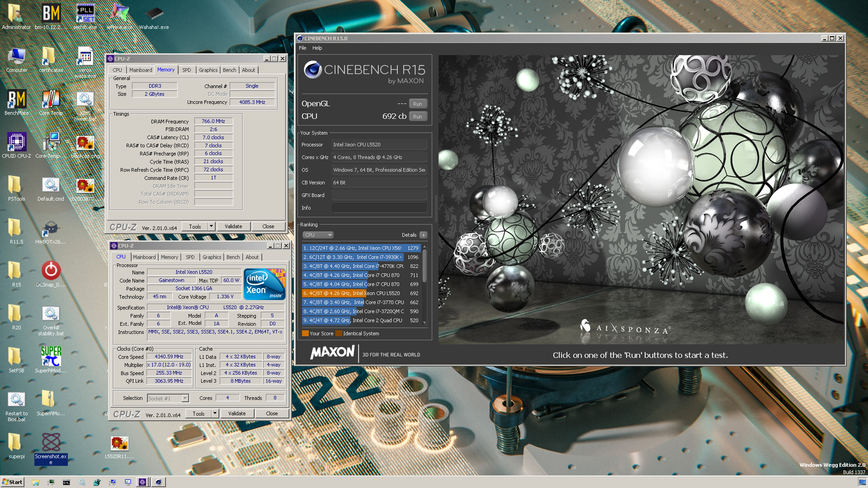Run the OpenGL benchmark in Cinebench

(418, 104)
